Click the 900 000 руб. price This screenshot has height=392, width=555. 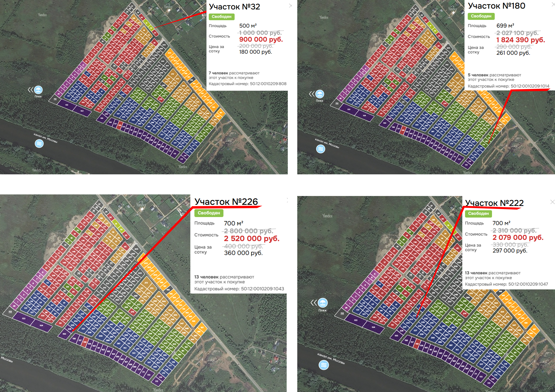[261, 39]
